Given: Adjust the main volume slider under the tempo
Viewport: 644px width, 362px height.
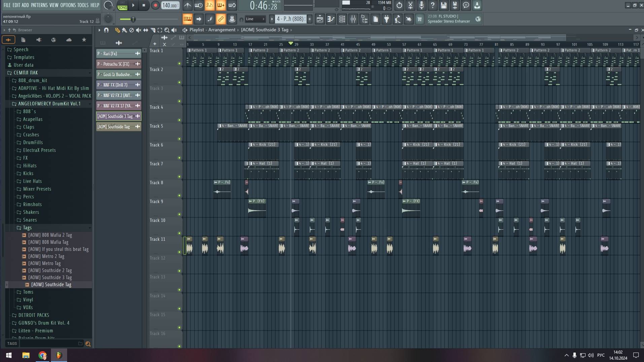Looking at the screenshot, I should click(133, 19).
